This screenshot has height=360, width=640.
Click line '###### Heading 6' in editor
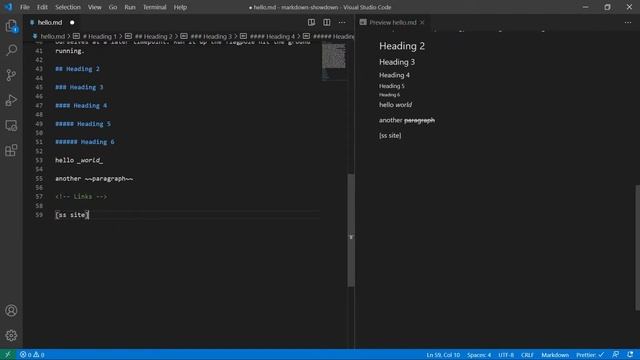pos(85,142)
